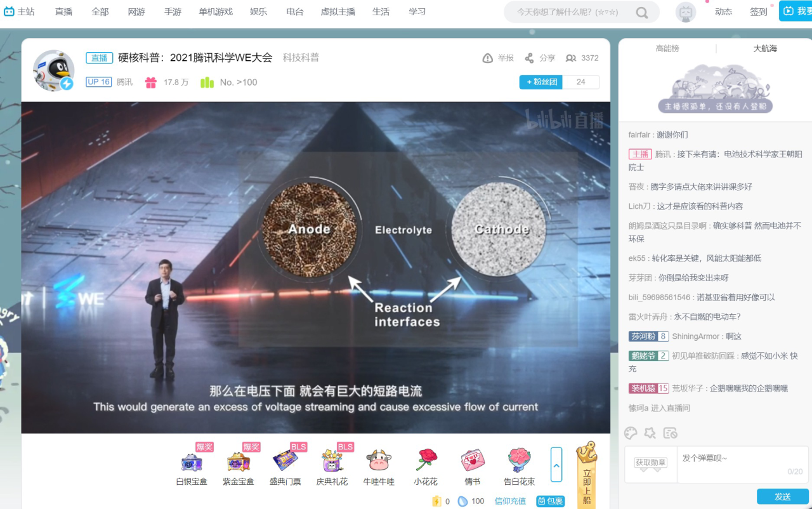Open the report (举报) icon
Image resolution: width=812 pixels, height=509 pixels.
(x=488, y=58)
